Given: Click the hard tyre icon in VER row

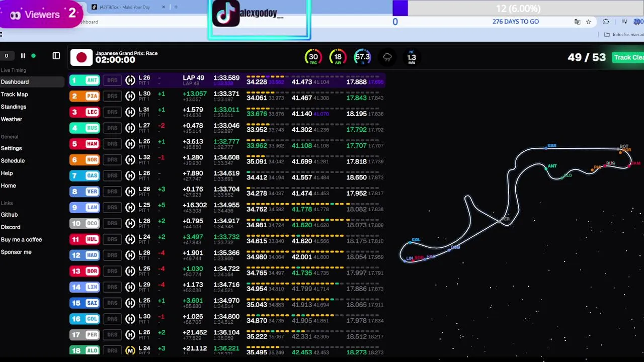Looking at the screenshot, I should tap(130, 192).
